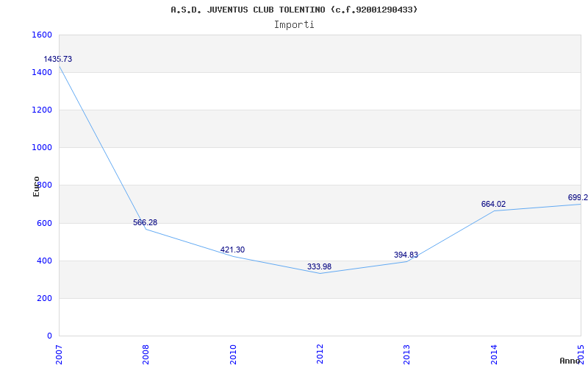Click the 2014 x-axis year label
Viewport: 588px width, 368px height.
[x=494, y=354]
